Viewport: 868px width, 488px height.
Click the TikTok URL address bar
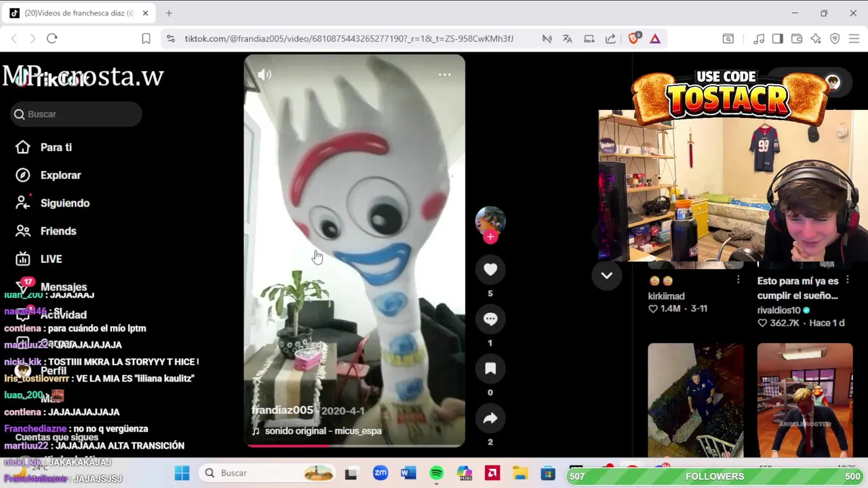coord(349,39)
